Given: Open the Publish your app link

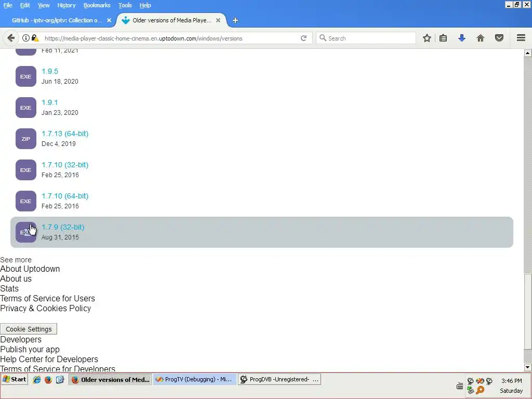Looking at the screenshot, I should [30, 350].
